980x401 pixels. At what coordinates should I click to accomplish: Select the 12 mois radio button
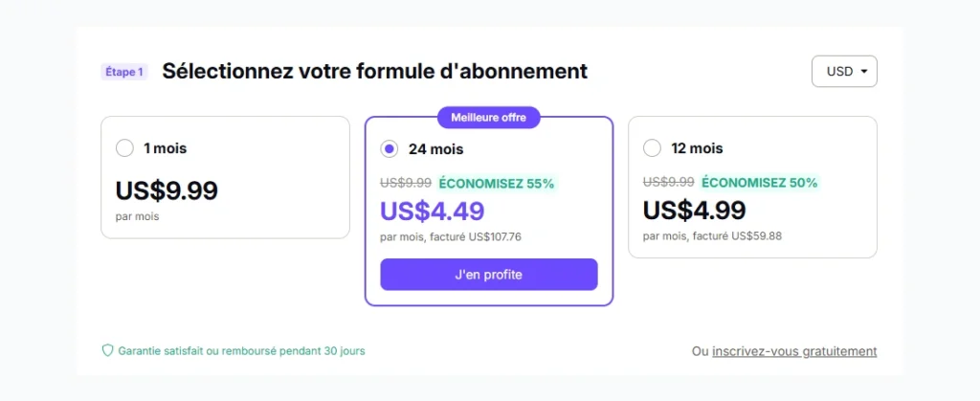coord(652,148)
